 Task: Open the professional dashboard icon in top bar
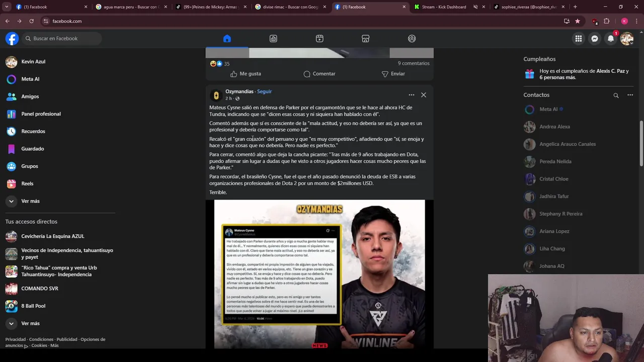[273, 39]
